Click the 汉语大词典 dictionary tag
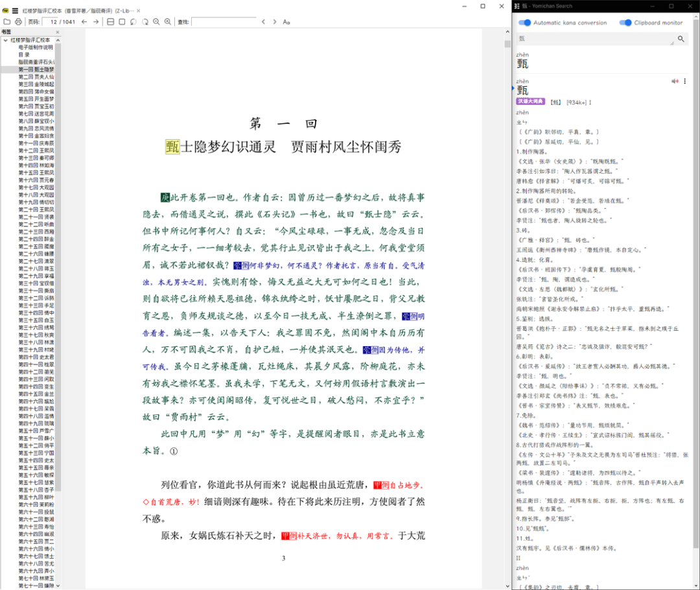 point(531,102)
